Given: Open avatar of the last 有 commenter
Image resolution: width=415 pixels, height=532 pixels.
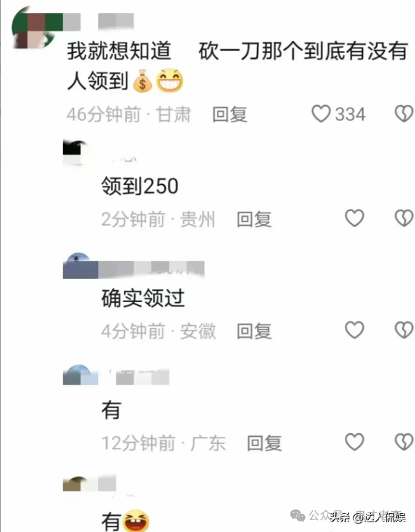Looking at the screenshot, I should pyautogui.click(x=76, y=484).
